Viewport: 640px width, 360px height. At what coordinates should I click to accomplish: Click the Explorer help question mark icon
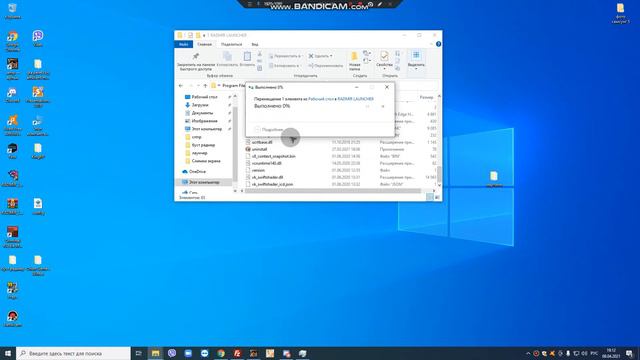pos(438,44)
